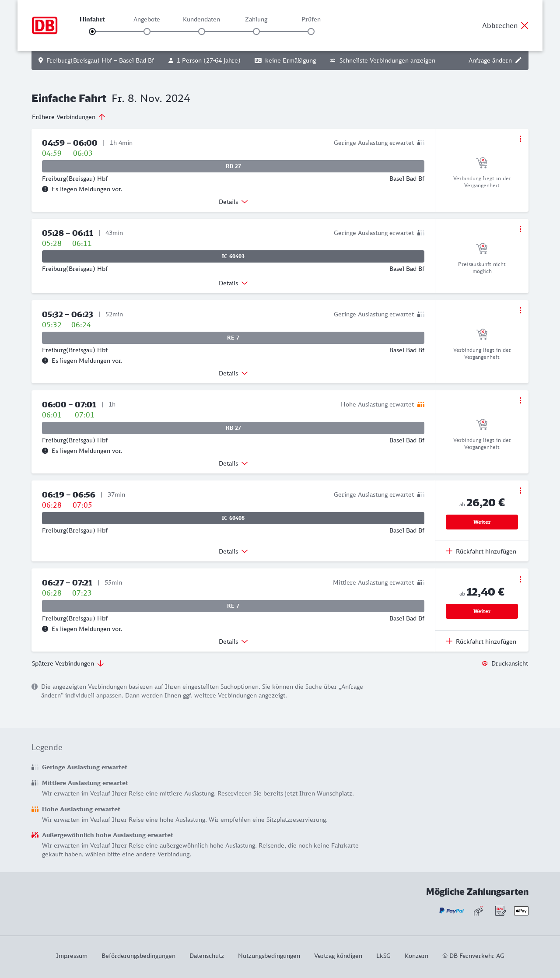560x978 pixels.
Task: Select the Angebote step circle
Action: 147,32
